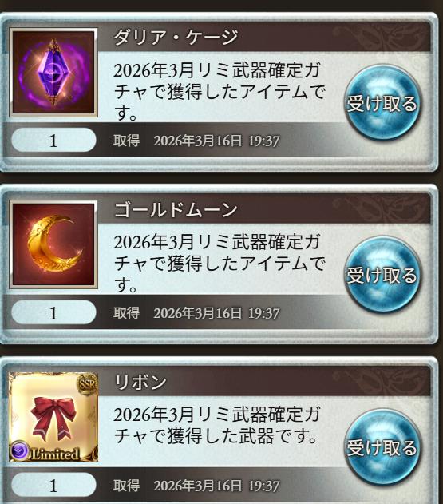This screenshot has height=504, width=443.
Task: Click the Limited label on the リボン icon
Action: pyautogui.click(x=55, y=454)
